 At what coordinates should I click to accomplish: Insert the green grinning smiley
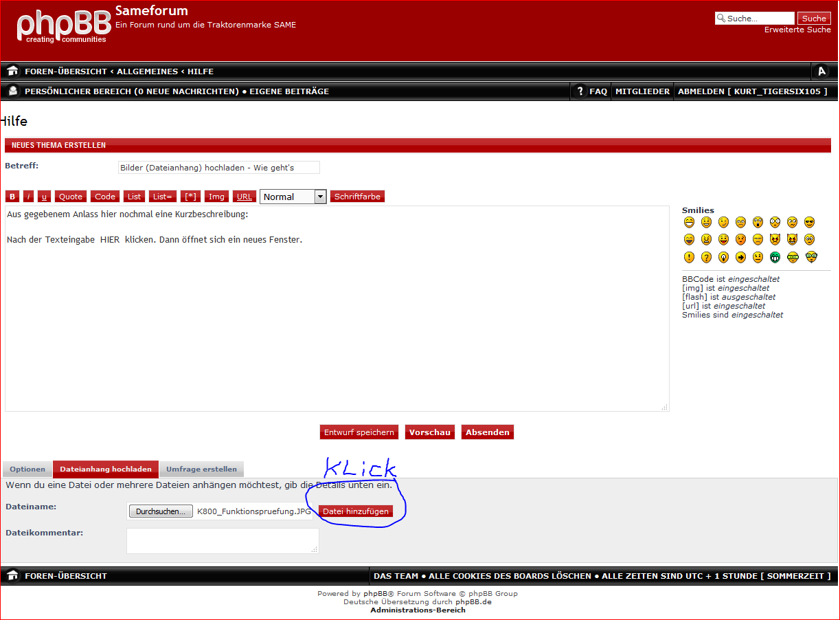click(775, 257)
